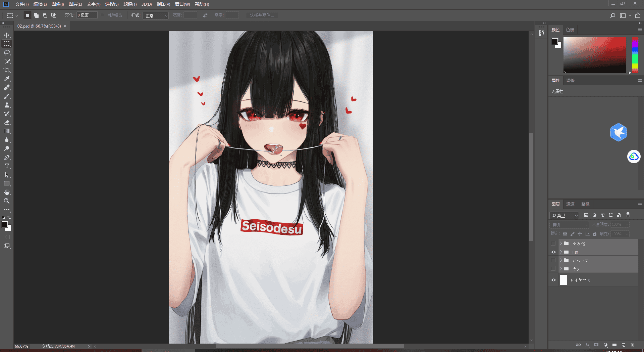Pick a hue on the rainbow spectrum strip
This screenshot has width=644, height=352.
[635, 55]
